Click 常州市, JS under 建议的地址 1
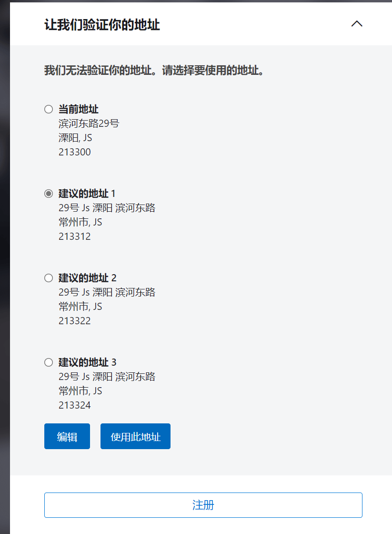This screenshot has height=534, width=392. tap(80, 222)
